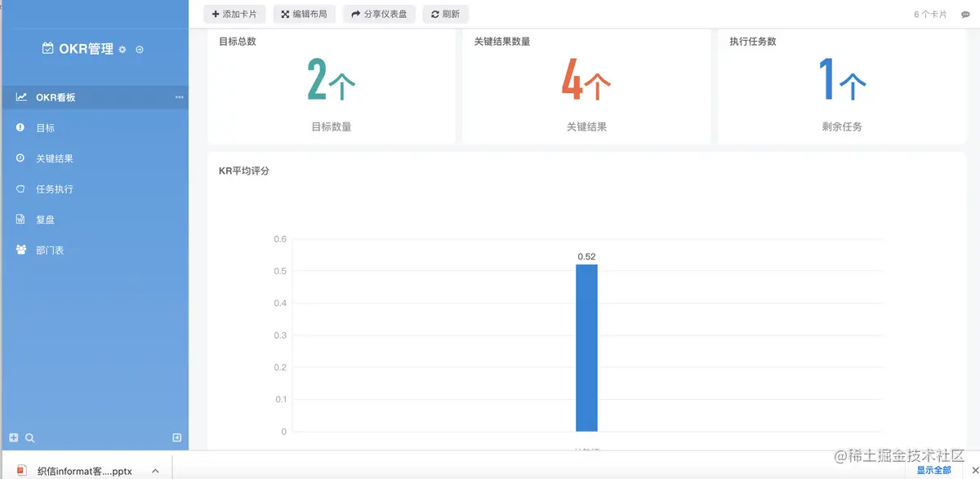This screenshot has width=980, height=479.
Task: Expand the more options on OKR看板 item
Action: pyautogui.click(x=179, y=96)
